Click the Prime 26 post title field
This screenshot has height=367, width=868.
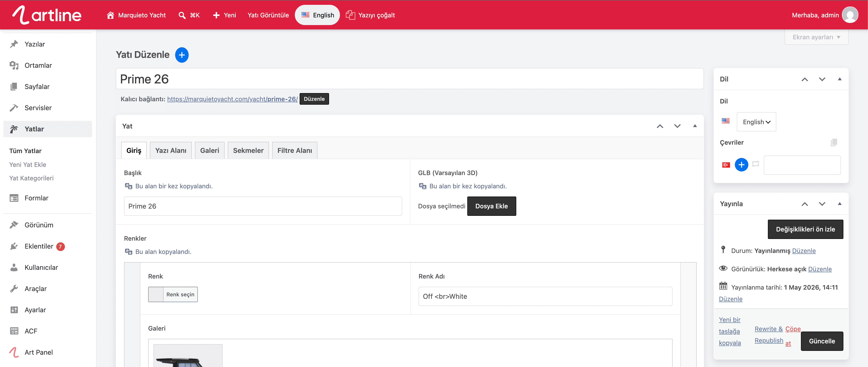410,79
